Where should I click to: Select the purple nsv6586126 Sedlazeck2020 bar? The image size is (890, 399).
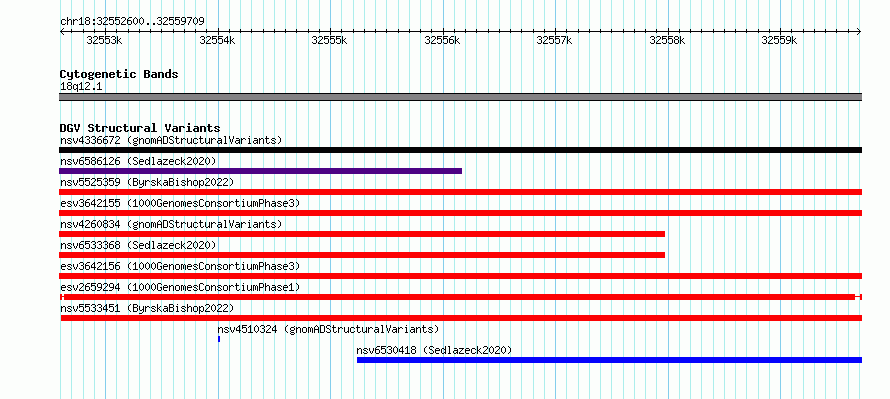coord(261,171)
